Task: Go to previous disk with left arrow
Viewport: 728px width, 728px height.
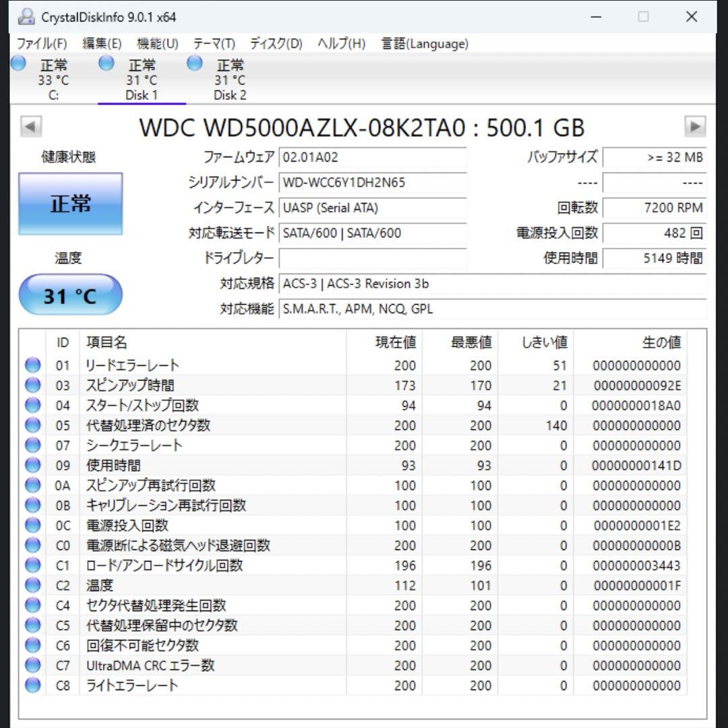Action: coord(31,126)
